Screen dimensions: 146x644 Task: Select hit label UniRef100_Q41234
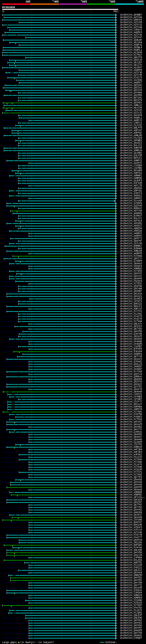[x=131, y=555]
